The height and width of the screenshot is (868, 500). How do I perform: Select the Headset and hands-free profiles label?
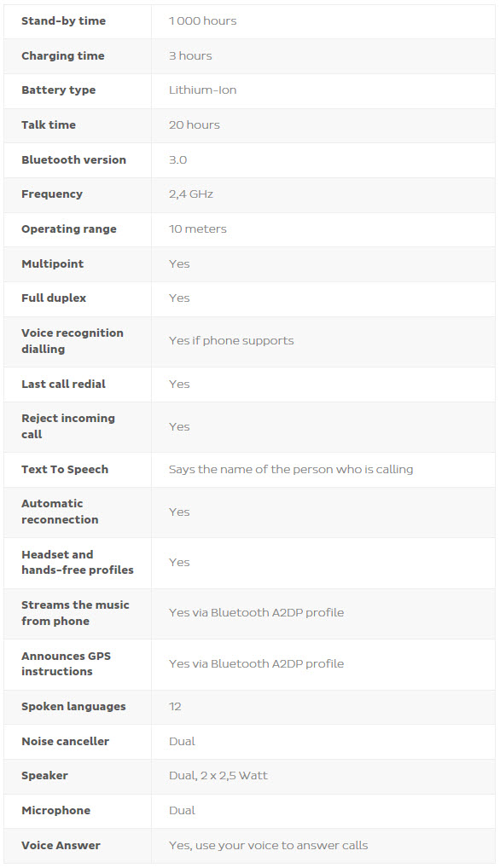pos(78,563)
